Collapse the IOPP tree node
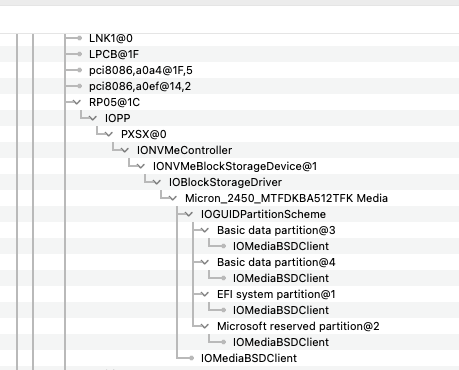Screen dimensions: 459x370 93,118
